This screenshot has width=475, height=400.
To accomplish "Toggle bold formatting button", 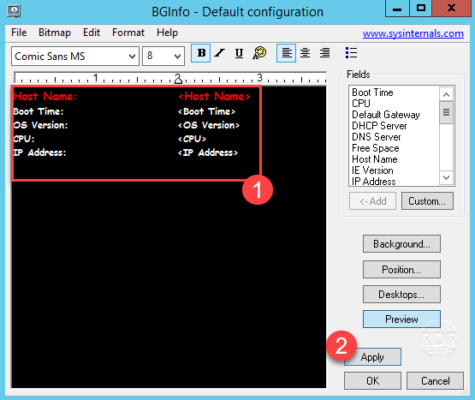I will click(201, 53).
